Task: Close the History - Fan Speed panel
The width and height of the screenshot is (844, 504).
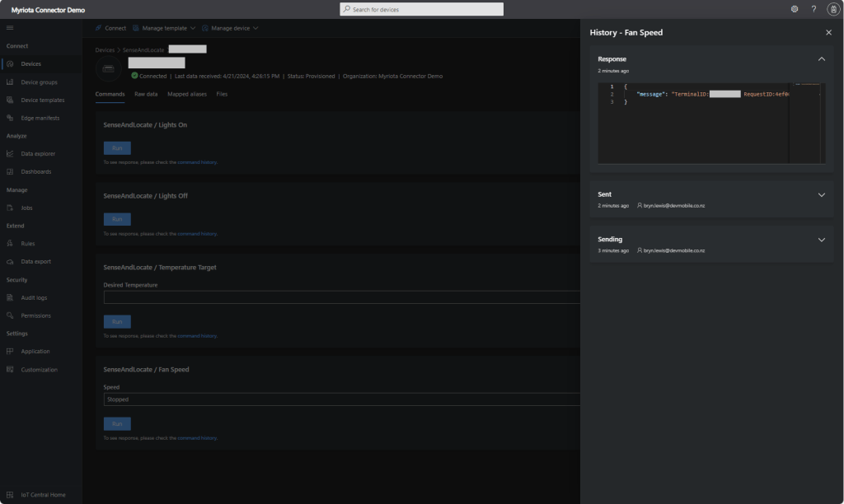Action: [828, 32]
